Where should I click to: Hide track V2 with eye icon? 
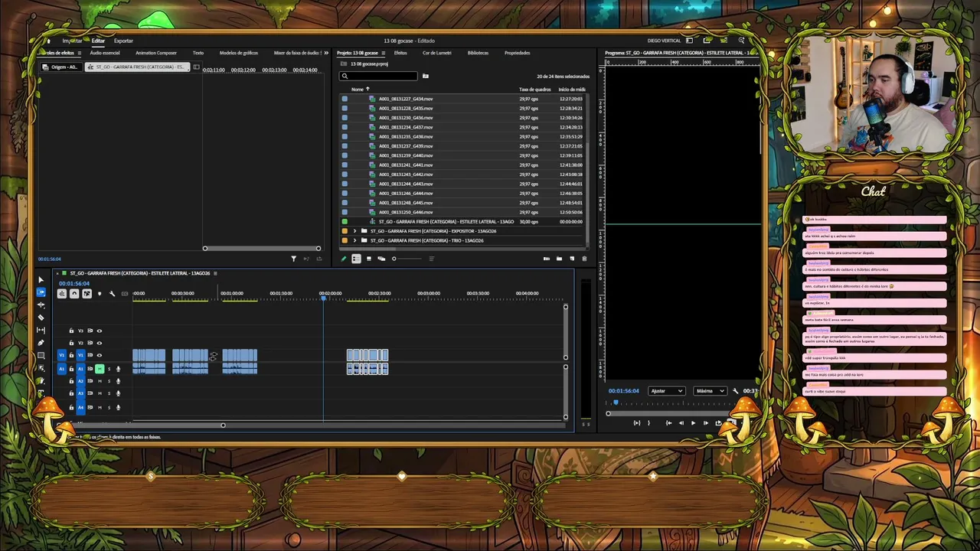[x=99, y=343]
